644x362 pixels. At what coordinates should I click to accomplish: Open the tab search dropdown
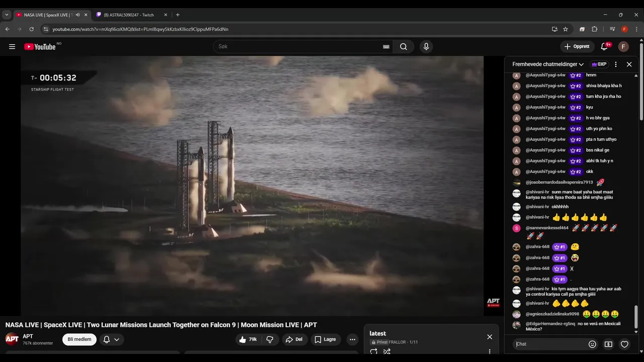(x=7, y=15)
